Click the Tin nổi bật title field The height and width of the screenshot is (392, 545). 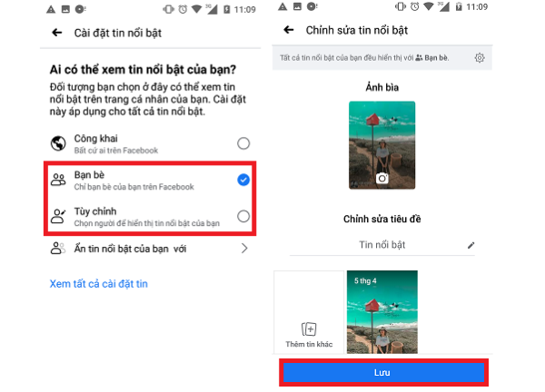[382, 245]
